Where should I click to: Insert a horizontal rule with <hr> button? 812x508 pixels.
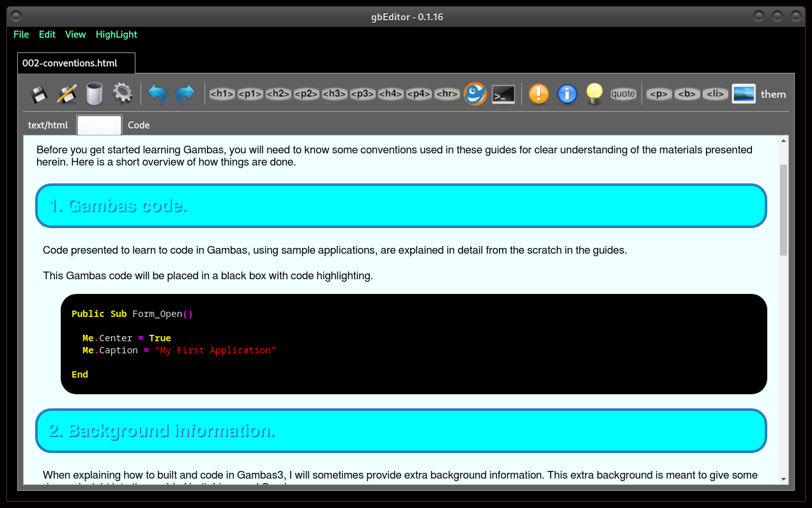click(447, 94)
